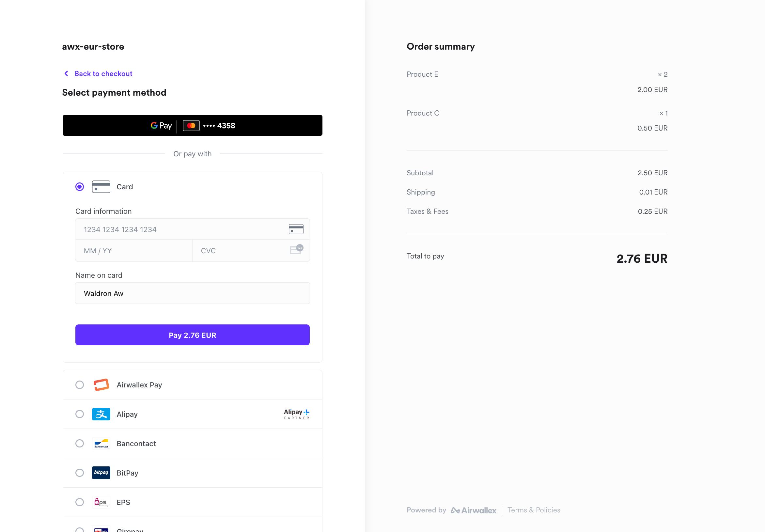Image resolution: width=765 pixels, height=532 pixels.
Task: Click the Bancontact logo icon
Action: pos(101,444)
